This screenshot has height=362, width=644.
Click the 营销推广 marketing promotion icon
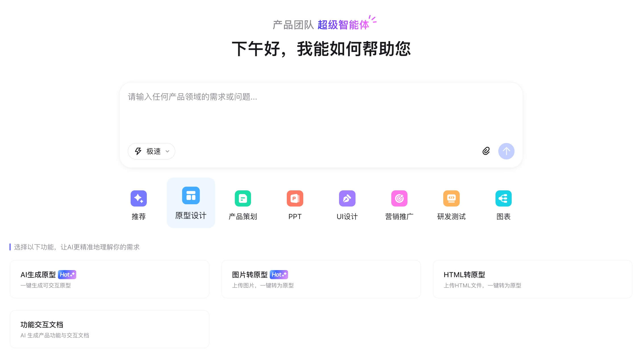399,198
